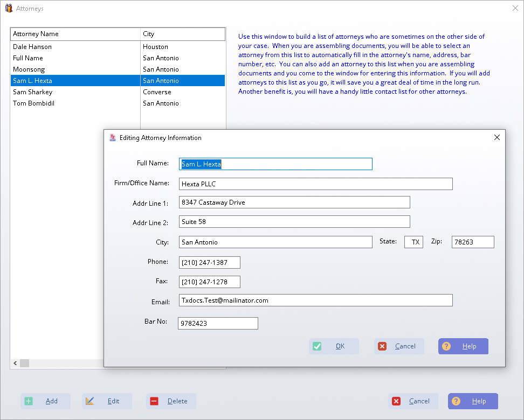524x420 pixels.
Task: Click the green plus Add icon
Action: [x=29, y=401]
